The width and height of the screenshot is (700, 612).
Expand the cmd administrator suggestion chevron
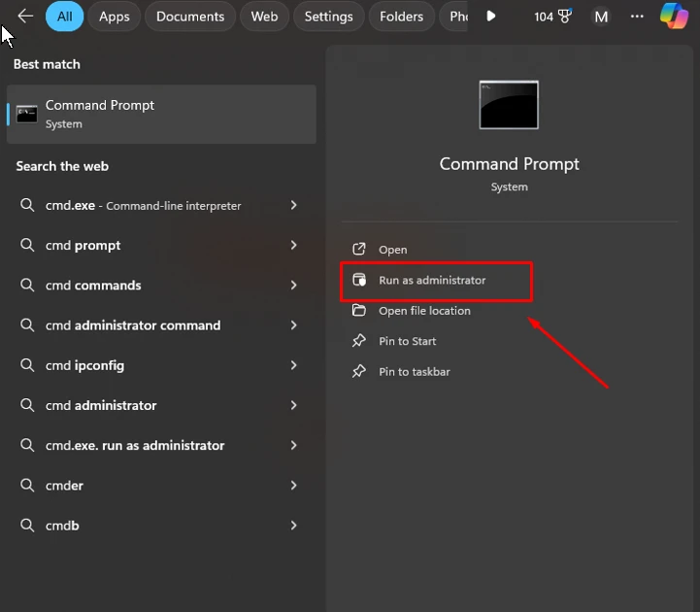(x=293, y=405)
